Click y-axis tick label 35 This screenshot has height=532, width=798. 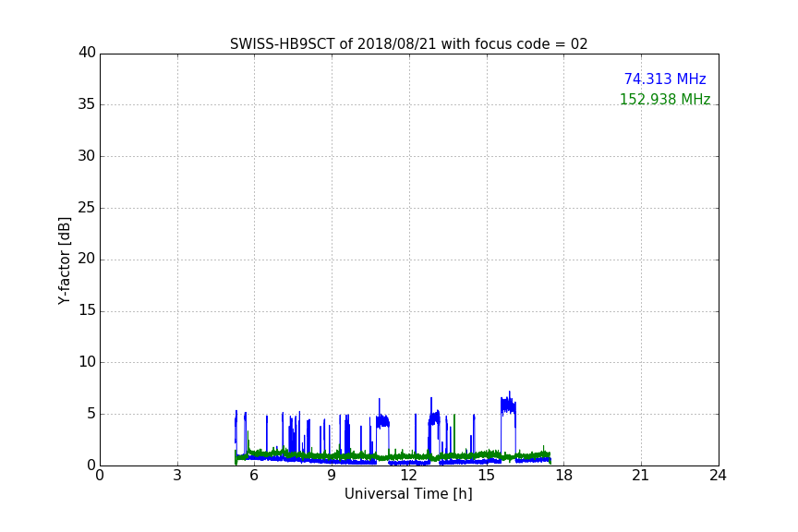[87, 104]
